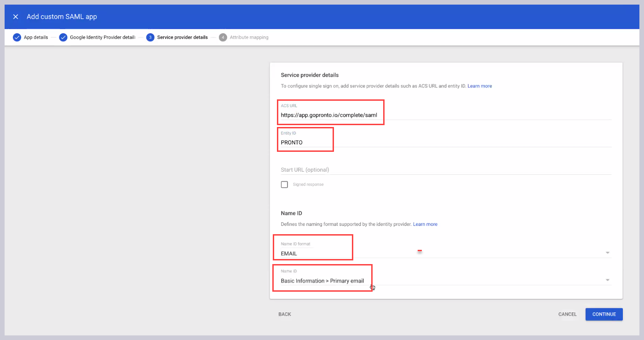
Task: Open the EMAIL format selection dropdown
Action: (x=313, y=253)
